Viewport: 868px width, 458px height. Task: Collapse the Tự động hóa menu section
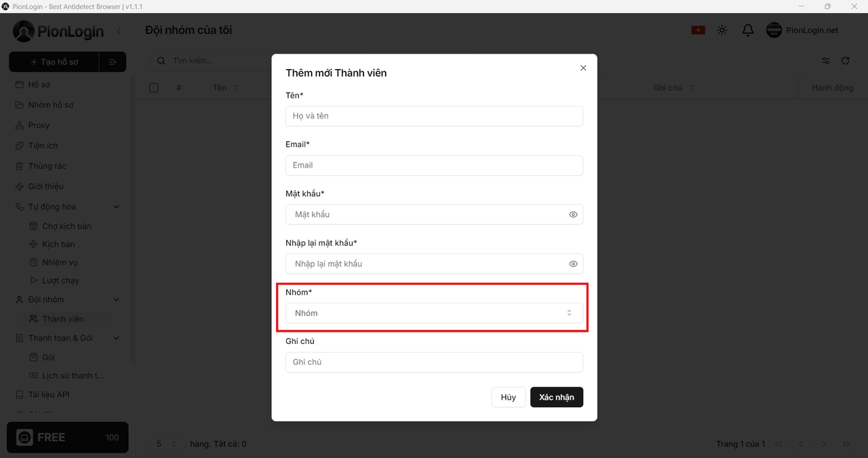116,207
